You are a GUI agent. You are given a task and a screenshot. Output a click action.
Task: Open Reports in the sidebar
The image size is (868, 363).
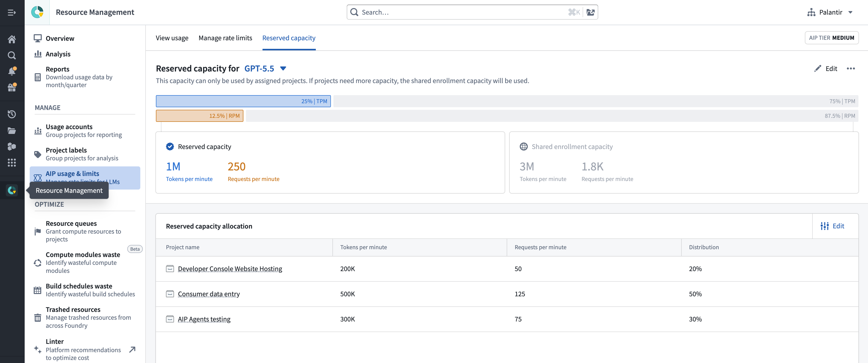coord(85,77)
